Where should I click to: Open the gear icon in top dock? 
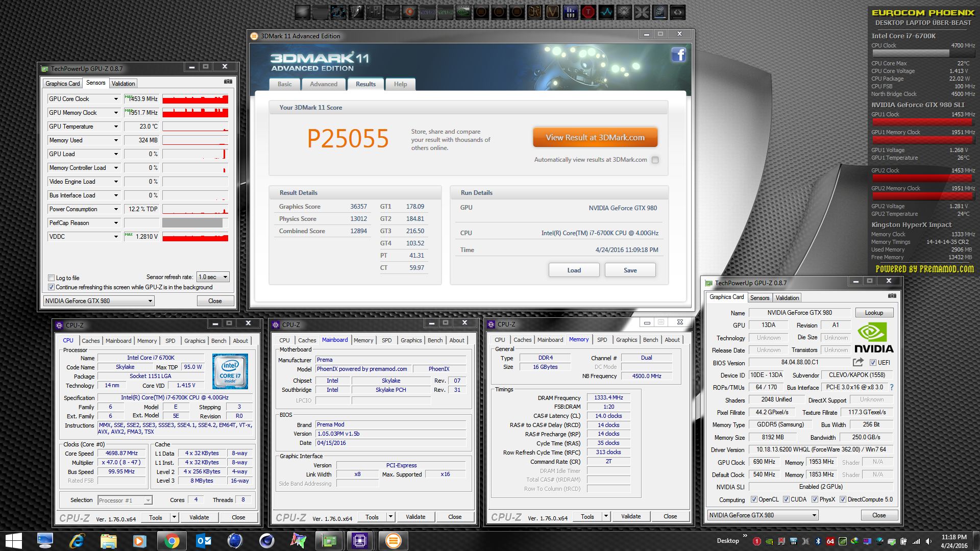(624, 12)
